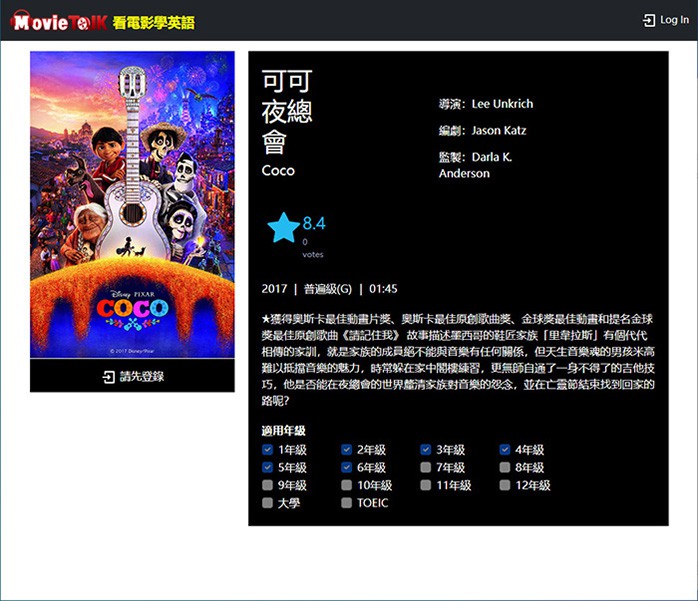The height and width of the screenshot is (601, 698).
Task: Click the Log In icon in header
Action: 648,20
